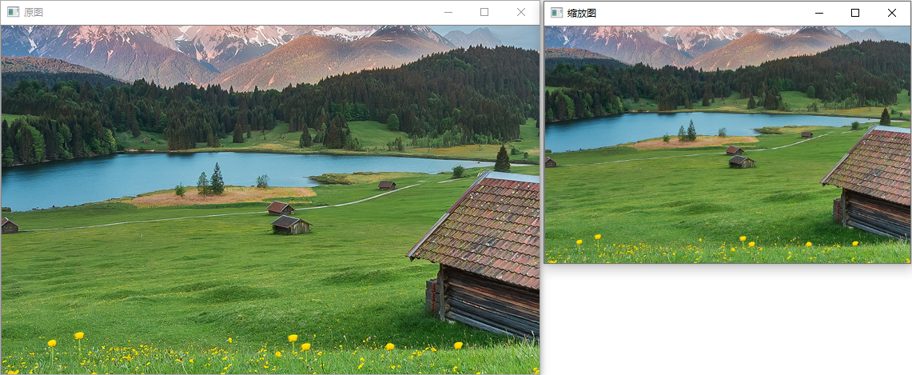Click the two small huts in 原图 meadow
912x375 pixels.
(x=288, y=217)
